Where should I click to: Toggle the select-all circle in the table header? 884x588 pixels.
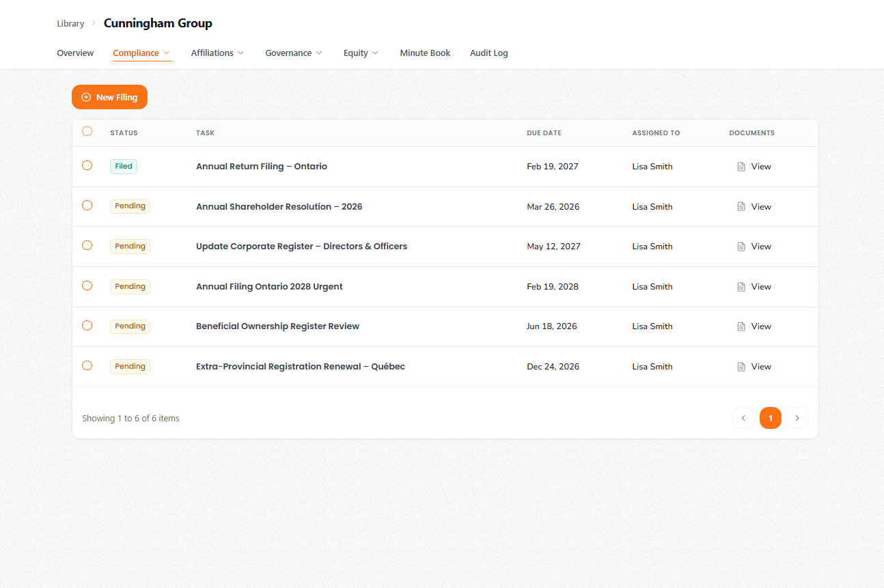tap(87, 131)
